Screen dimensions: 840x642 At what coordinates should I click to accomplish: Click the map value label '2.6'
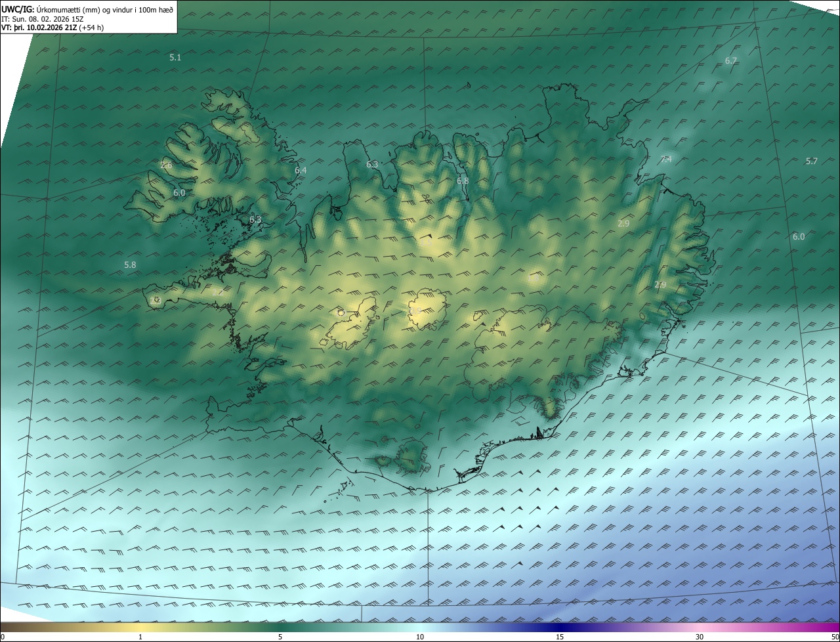click(166, 165)
